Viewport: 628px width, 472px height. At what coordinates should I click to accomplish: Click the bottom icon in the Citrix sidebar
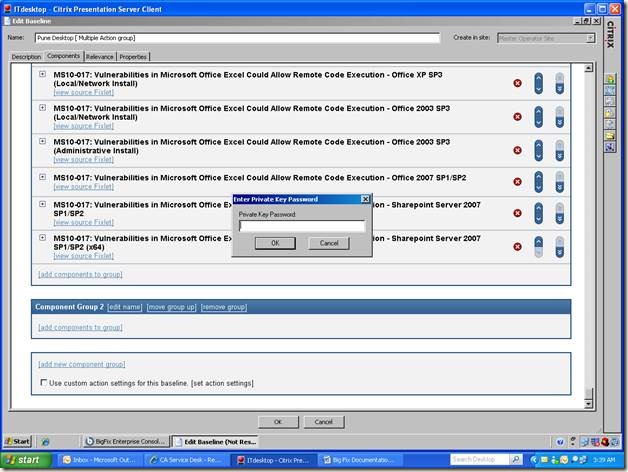[x=610, y=147]
